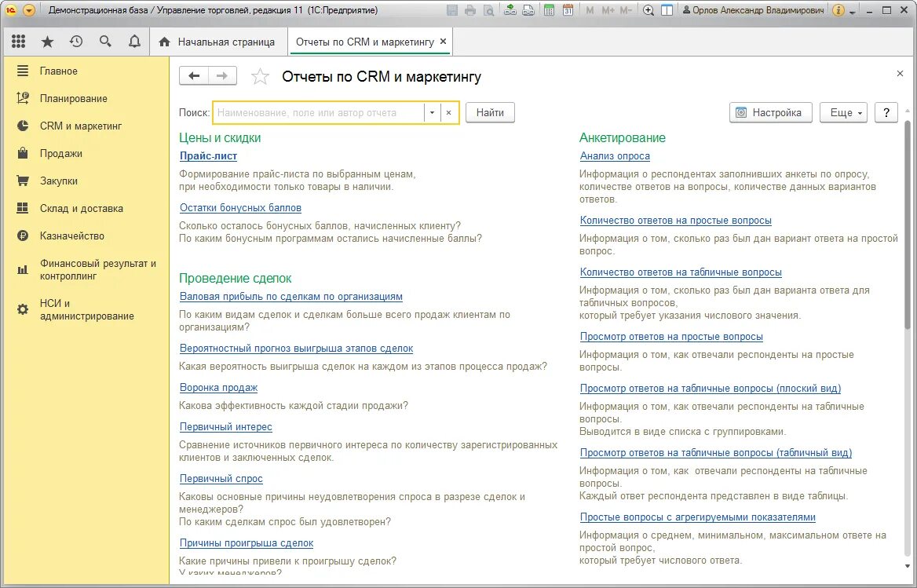
Task: Expand the 1C main menu arrow
Action: [x=29, y=10]
